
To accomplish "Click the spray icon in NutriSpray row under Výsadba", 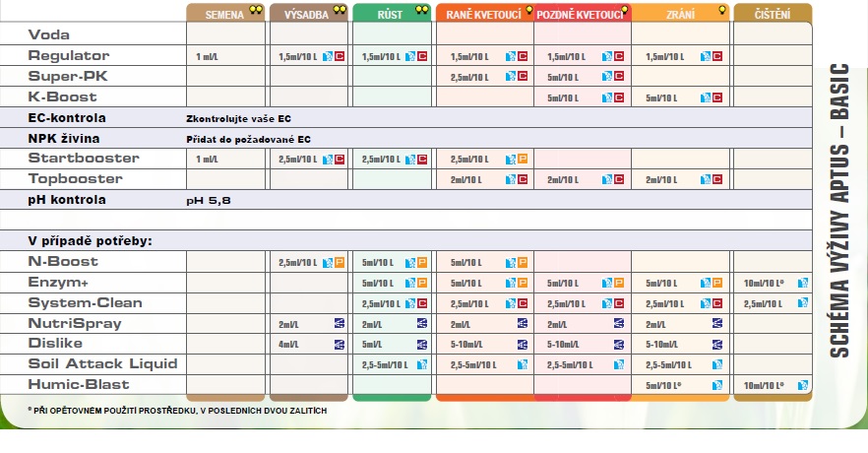I will coord(340,323).
